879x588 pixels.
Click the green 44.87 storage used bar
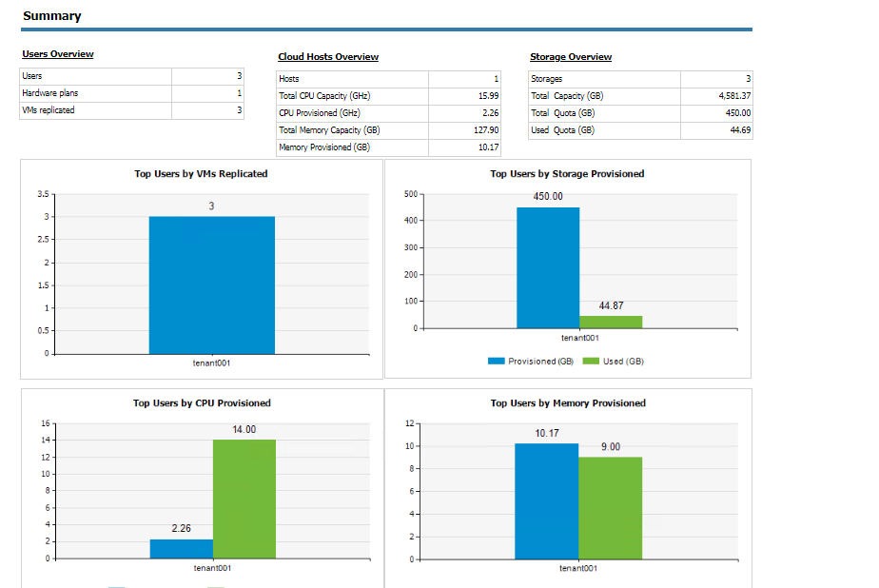tap(611, 323)
